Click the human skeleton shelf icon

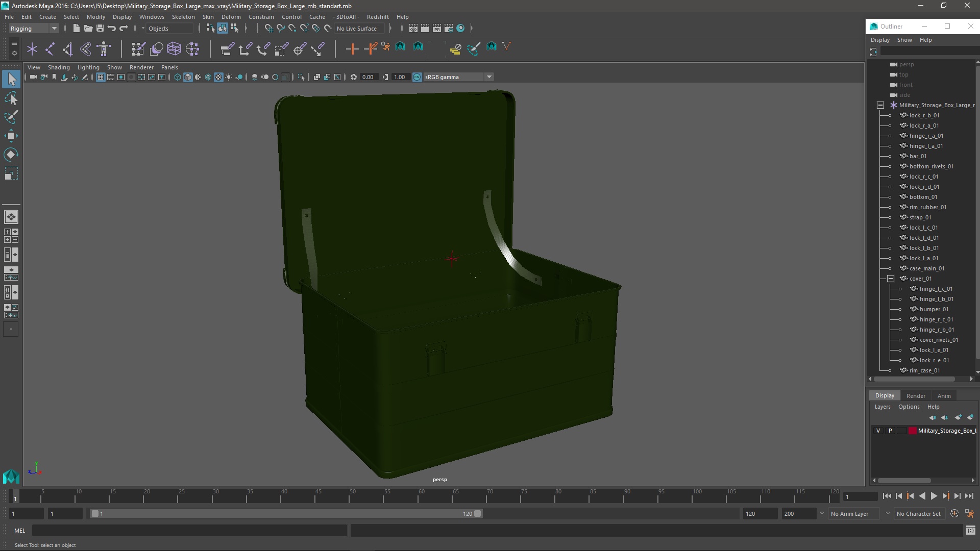coord(104,49)
